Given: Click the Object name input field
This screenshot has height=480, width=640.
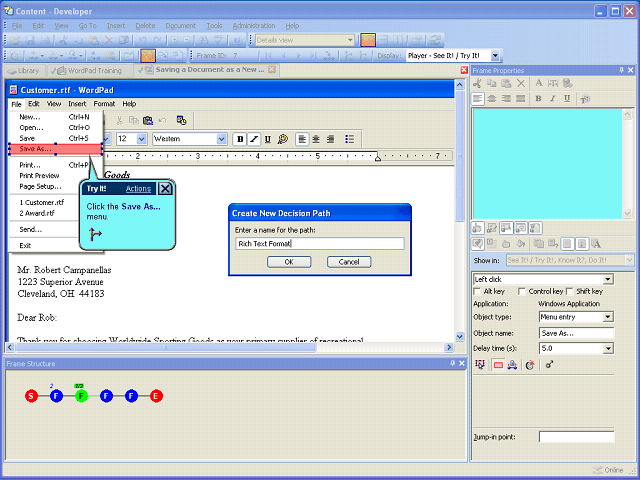Looking at the screenshot, I should [576, 333].
